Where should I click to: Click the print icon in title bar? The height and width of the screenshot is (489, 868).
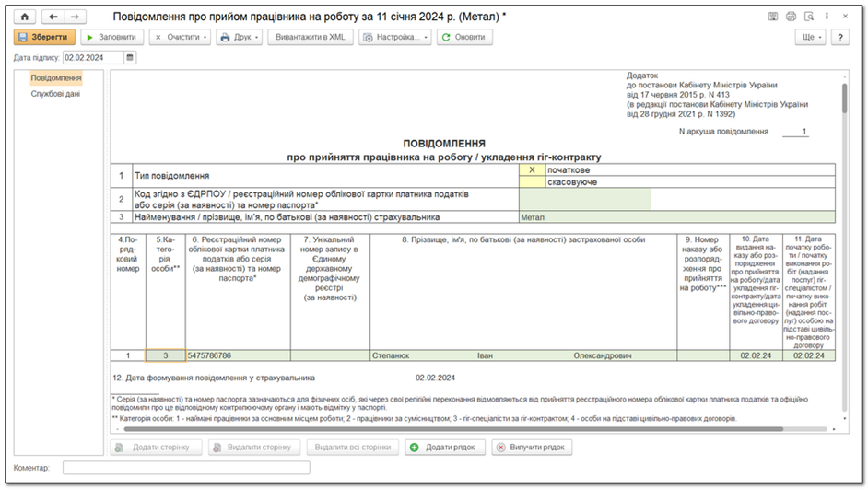pyautogui.click(x=790, y=17)
